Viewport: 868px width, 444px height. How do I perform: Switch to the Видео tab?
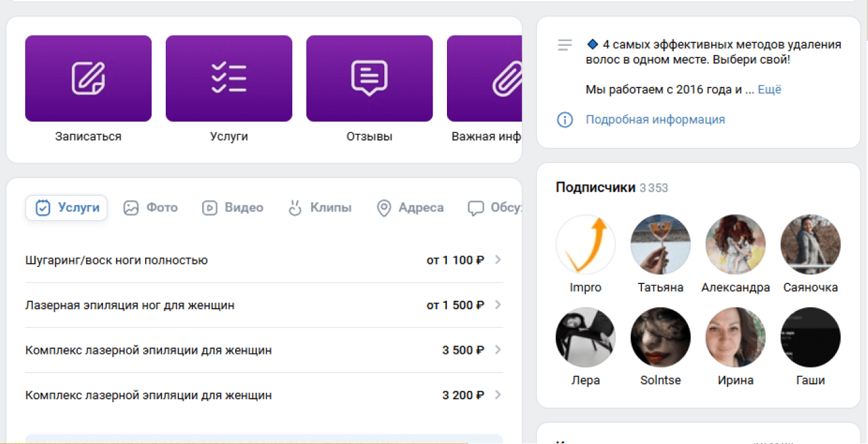point(233,208)
